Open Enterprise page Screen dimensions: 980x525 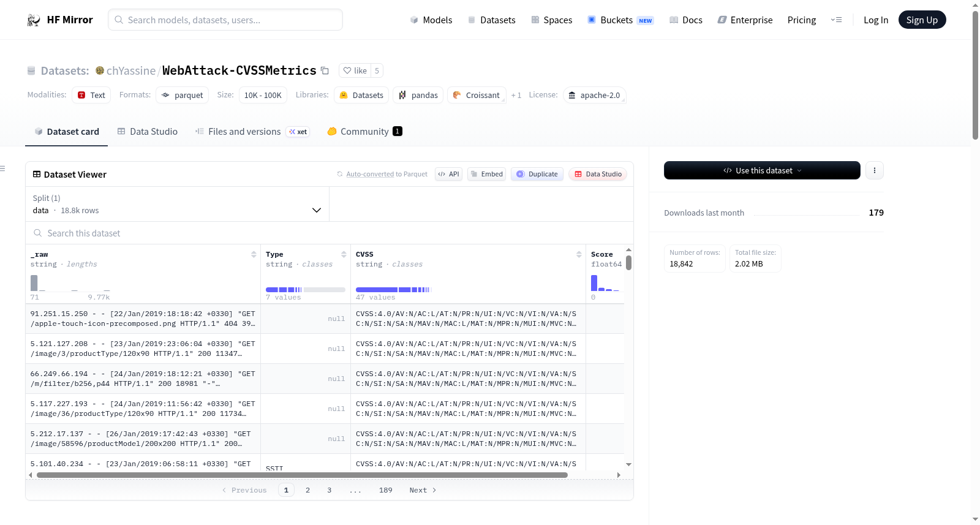(745, 20)
